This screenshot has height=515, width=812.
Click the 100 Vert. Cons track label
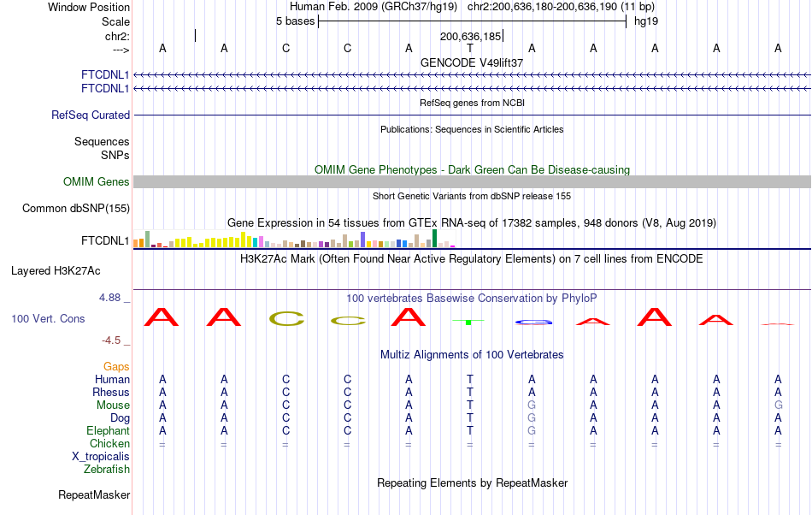click(48, 318)
